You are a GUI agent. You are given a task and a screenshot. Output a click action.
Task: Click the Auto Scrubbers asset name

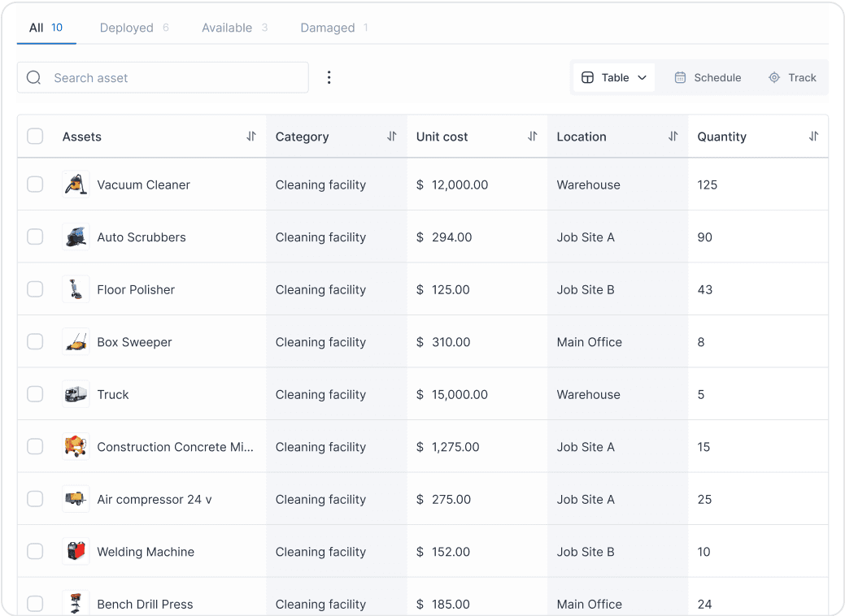(142, 237)
